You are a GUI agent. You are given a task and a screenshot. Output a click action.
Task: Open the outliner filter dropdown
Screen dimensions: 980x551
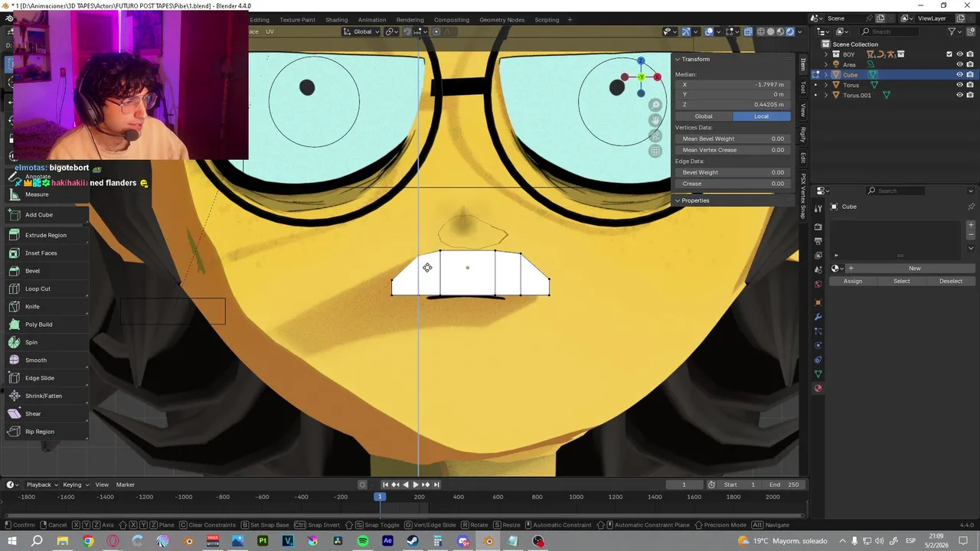955,31
